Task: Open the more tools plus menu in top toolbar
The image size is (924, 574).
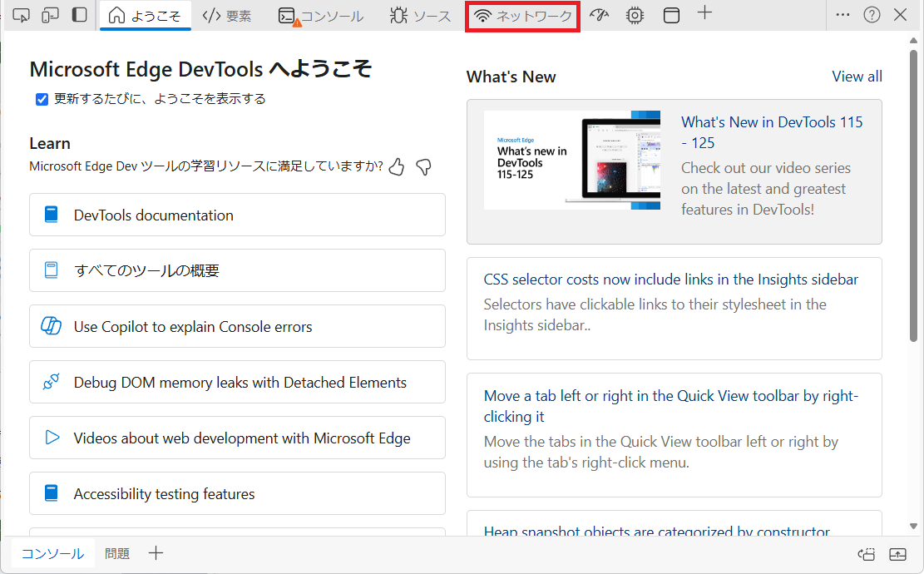Action: point(704,13)
